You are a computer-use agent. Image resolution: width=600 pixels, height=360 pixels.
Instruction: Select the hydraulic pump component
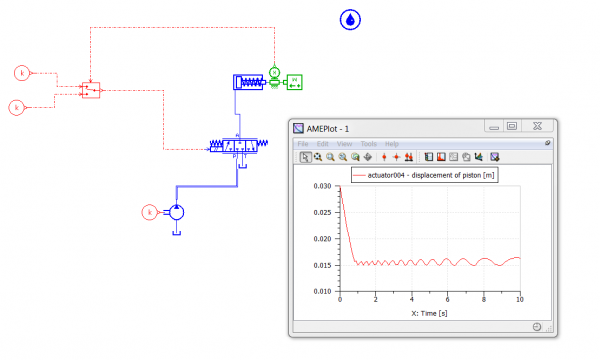click(x=176, y=212)
